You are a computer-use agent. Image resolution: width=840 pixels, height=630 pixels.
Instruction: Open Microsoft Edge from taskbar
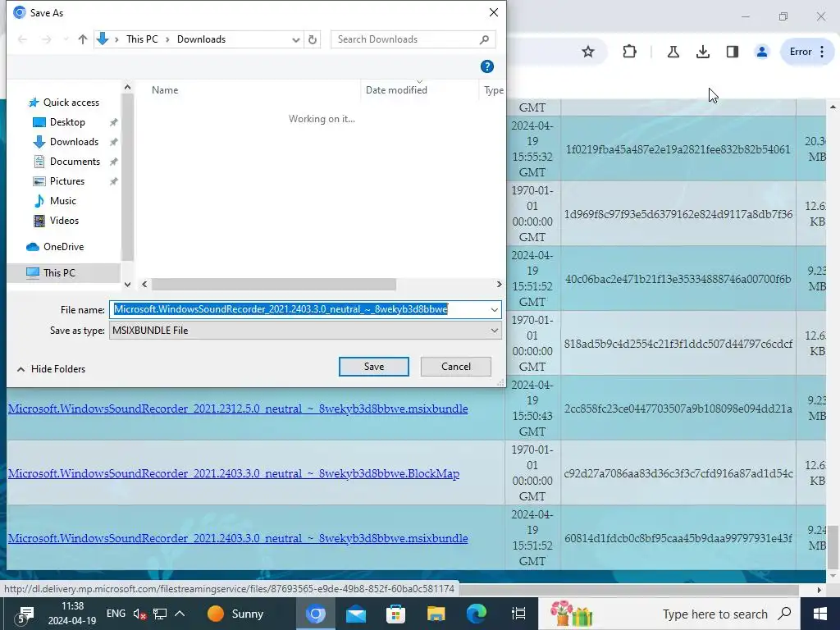point(477,614)
